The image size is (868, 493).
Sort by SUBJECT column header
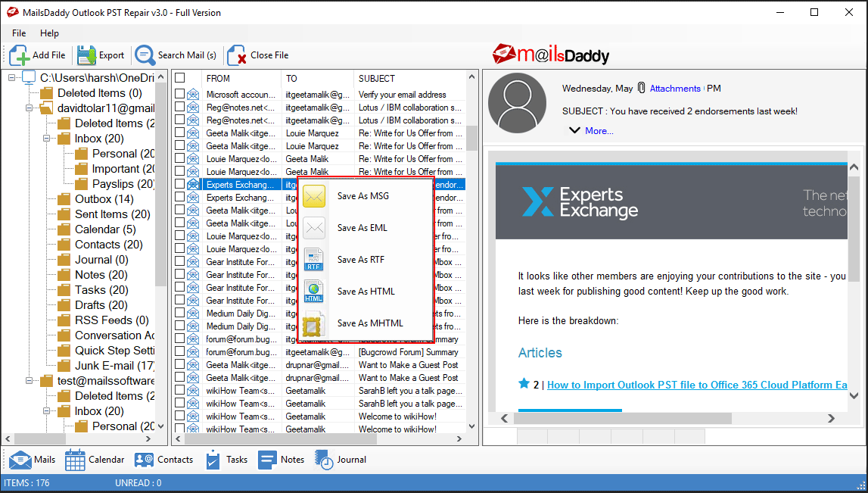click(409, 79)
